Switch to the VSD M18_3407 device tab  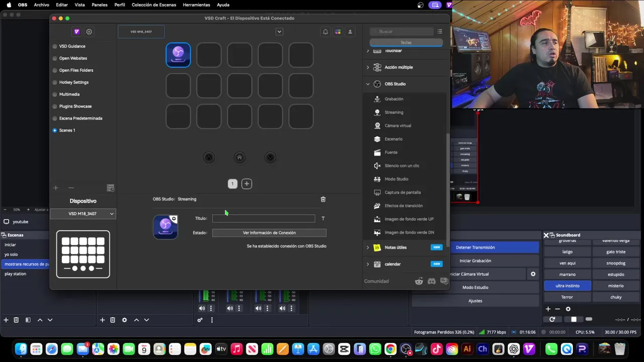coord(141,32)
